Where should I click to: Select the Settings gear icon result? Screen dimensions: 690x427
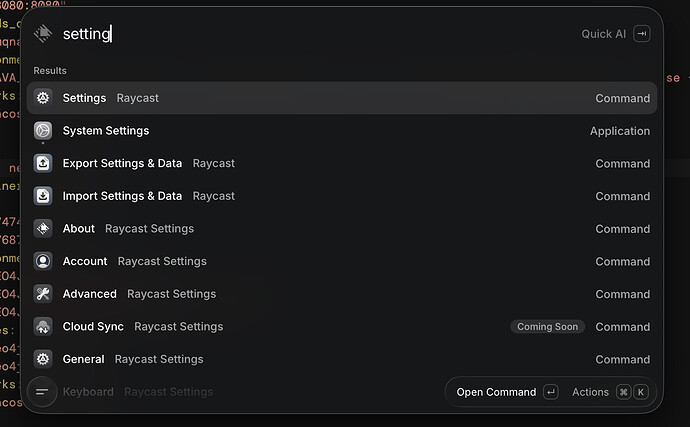(x=43, y=98)
